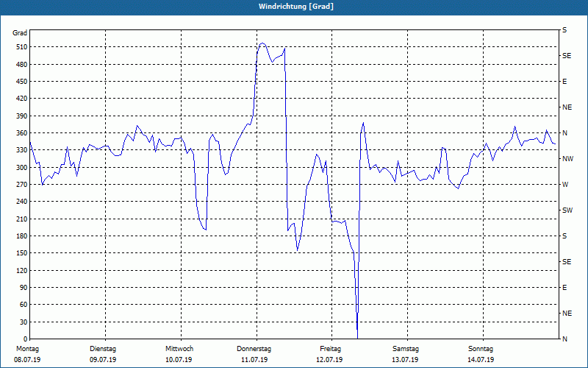Select the Samstag day label
Screen dimensions: 588x368
[406, 349]
